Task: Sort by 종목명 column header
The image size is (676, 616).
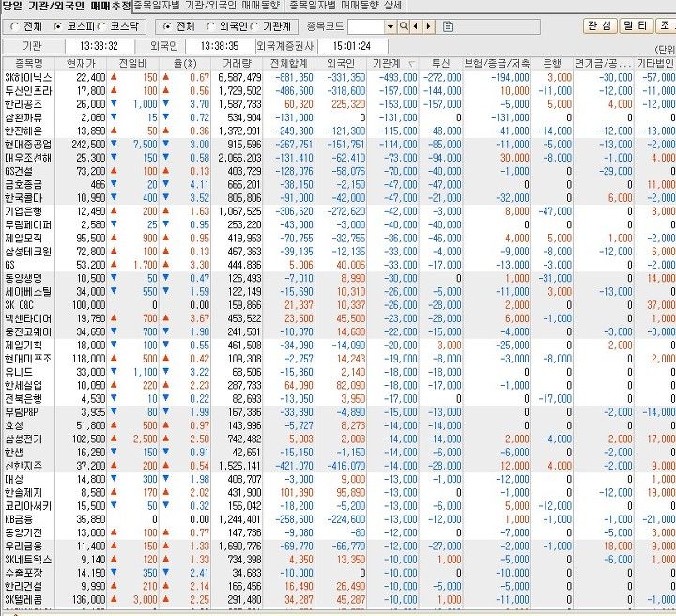Action: point(29,63)
